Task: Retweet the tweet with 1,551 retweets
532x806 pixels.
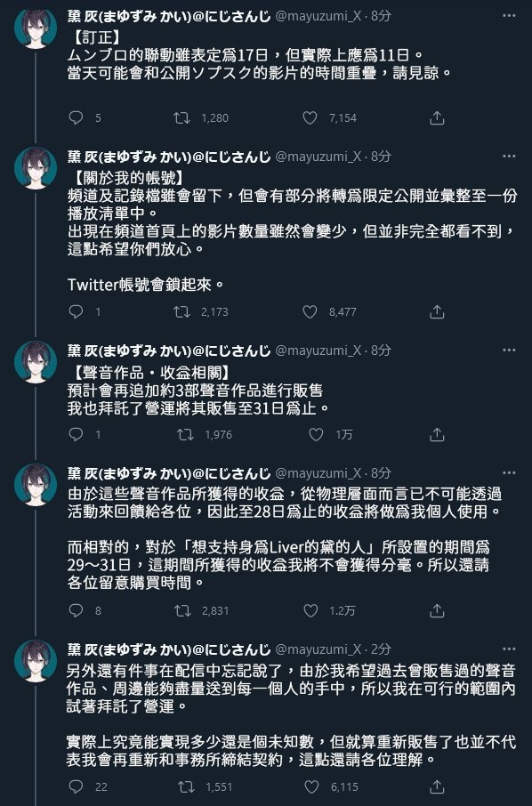Action: pos(186,786)
